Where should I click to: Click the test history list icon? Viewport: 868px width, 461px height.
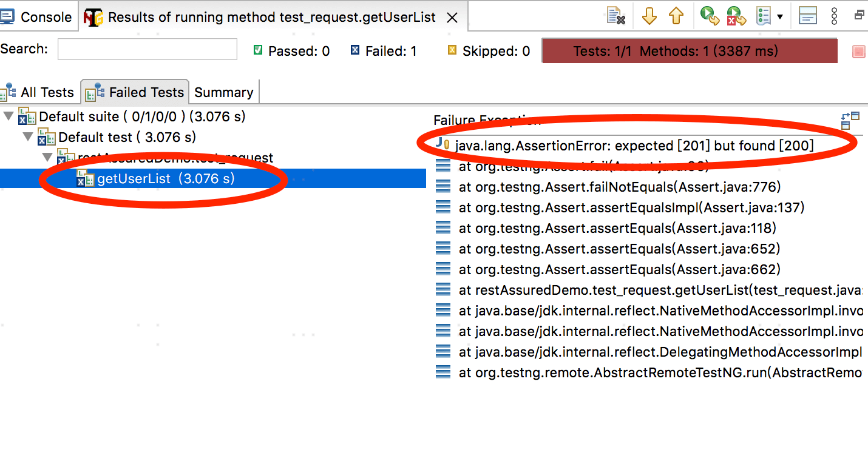(764, 16)
